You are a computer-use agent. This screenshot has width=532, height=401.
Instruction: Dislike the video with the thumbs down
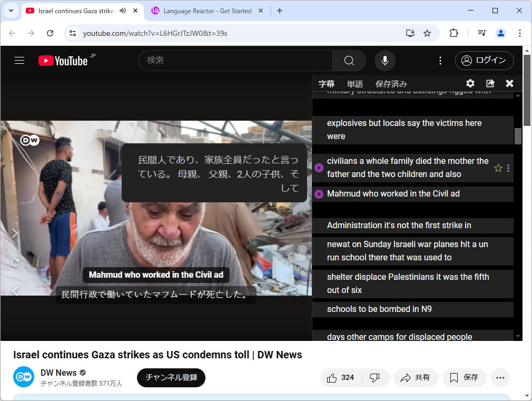pyautogui.click(x=376, y=377)
